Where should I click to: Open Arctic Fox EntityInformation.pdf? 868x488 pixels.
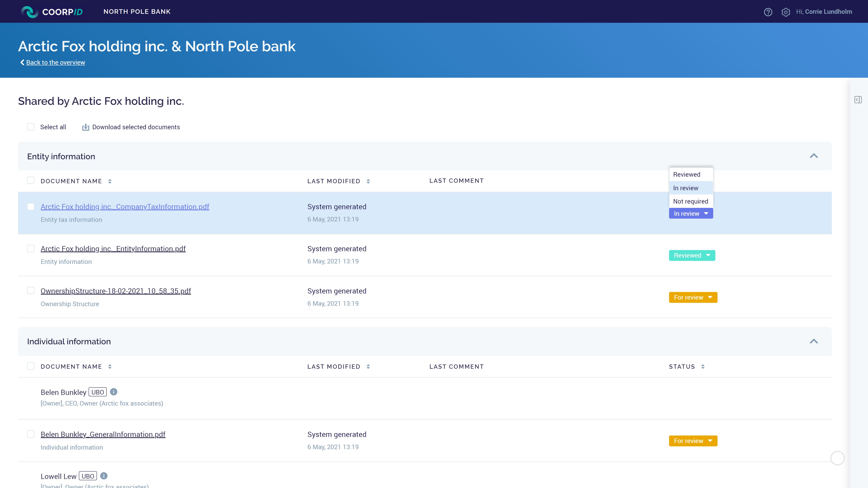113,249
